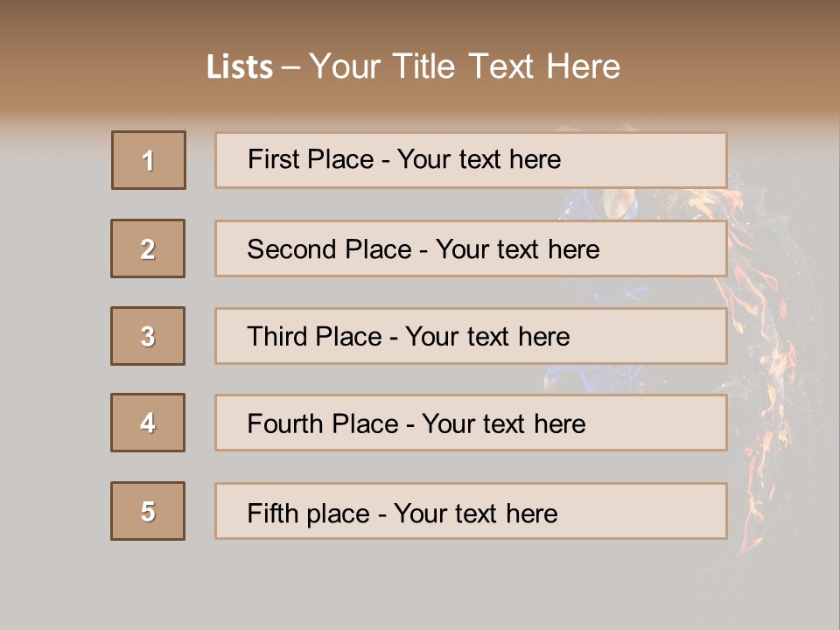Click the number 3 box

(x=148, y=336)
